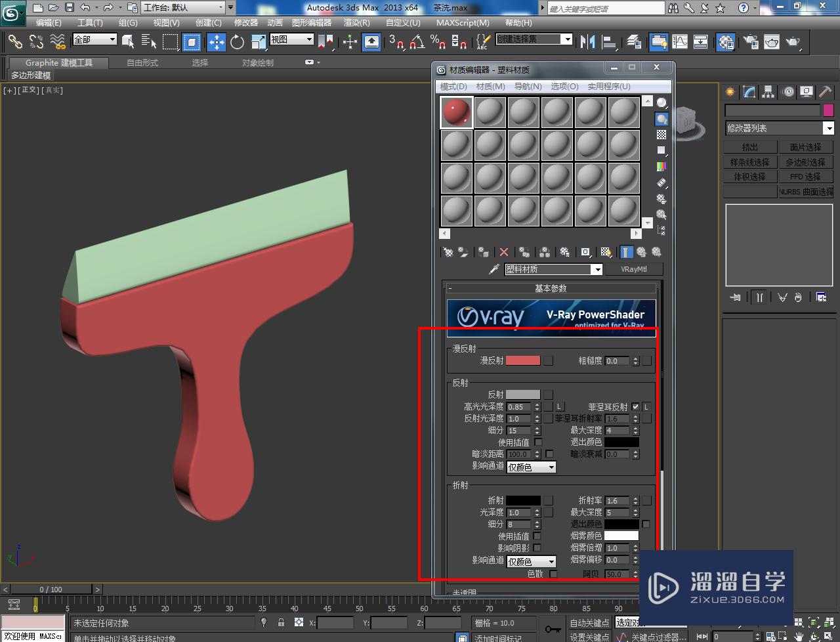The width and height of the screenshot is (840, 642).
Task: Click Get Material icon in material editor
Action: click(x=448, y=252)
